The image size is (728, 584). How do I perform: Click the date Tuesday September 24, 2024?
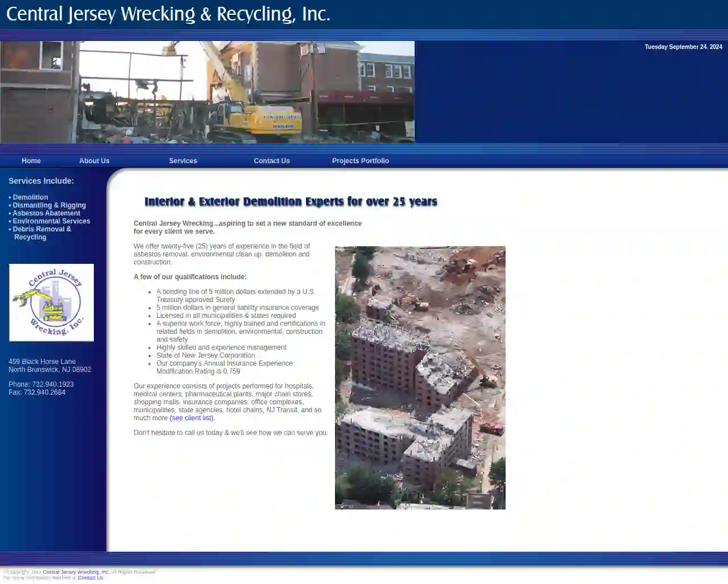pos(684,47)
